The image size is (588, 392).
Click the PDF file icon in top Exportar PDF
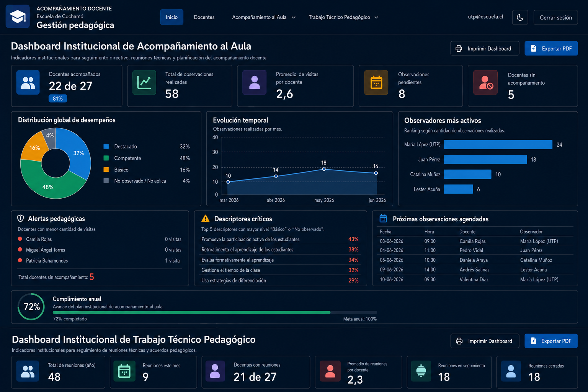(533, 49)
